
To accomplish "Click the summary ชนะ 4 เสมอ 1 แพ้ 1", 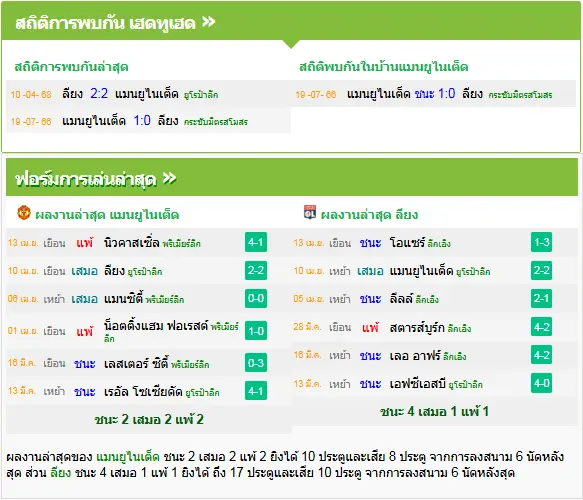I will point(435,412).
